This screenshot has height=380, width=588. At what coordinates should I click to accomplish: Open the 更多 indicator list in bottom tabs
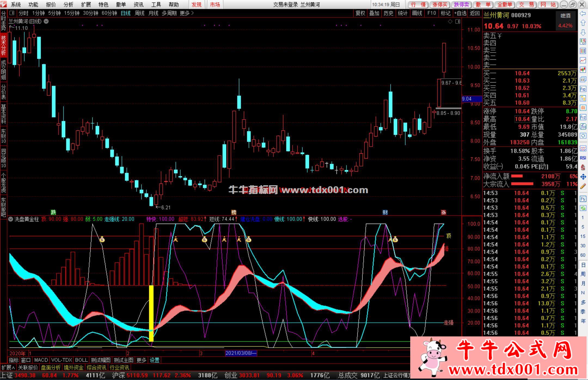(141, 360)
